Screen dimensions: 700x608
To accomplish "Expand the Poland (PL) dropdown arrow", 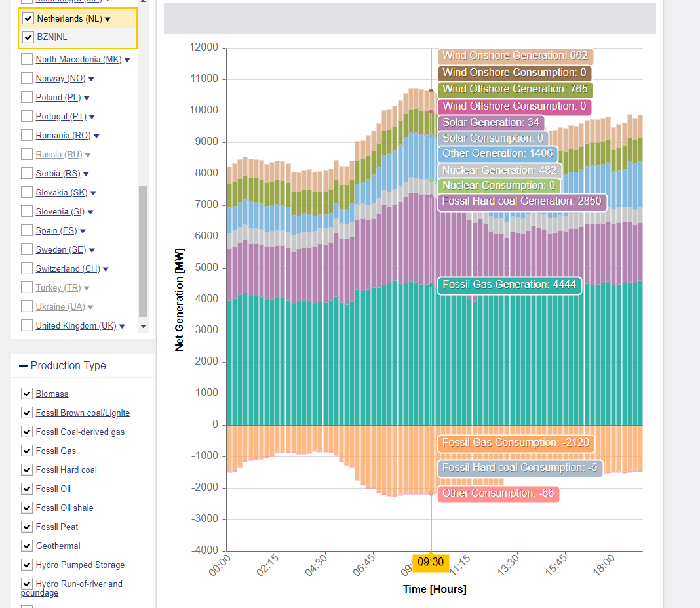I will 87,98.
